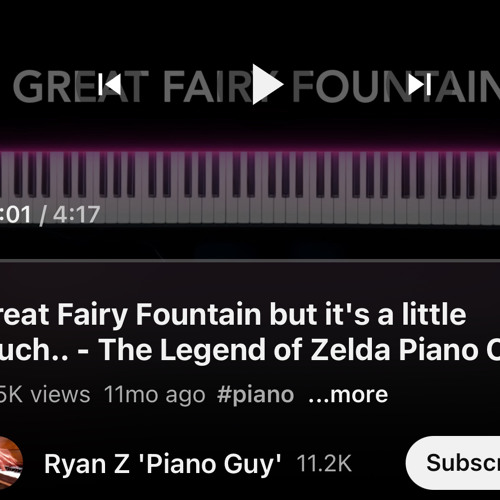Tap the 4:17 total duration label

77,214
